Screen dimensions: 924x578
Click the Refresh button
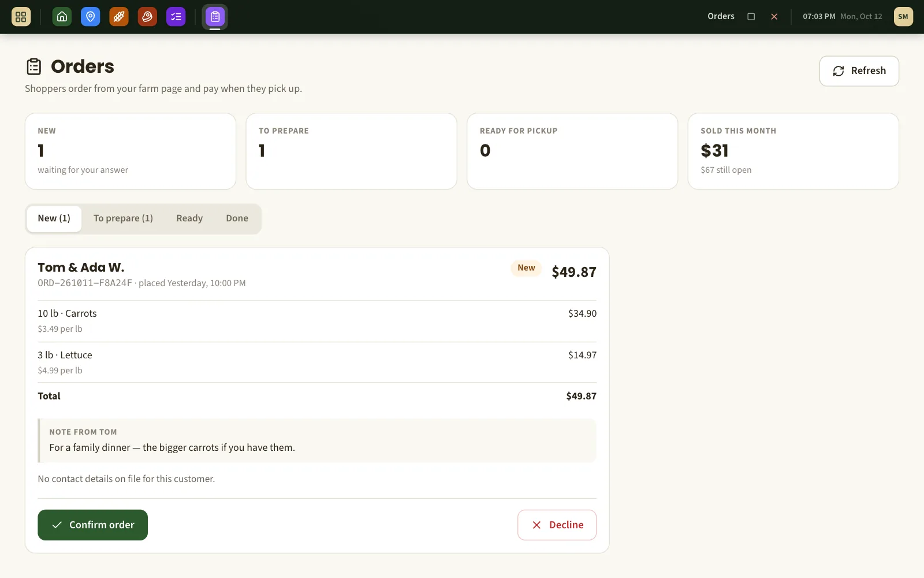pyautogui.click(x=859, y=71)
